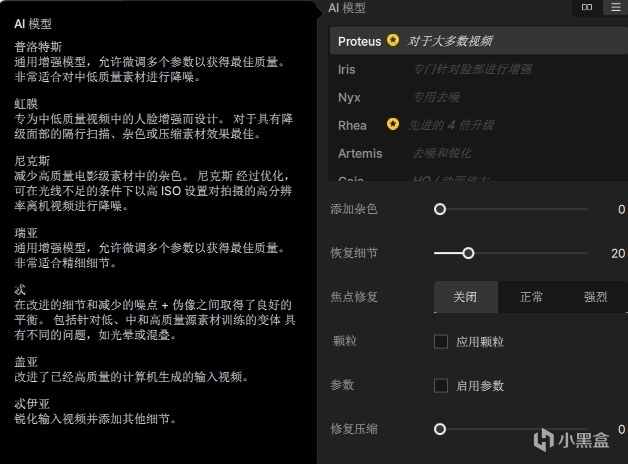The width and height of the screenshot is (628, 464).
Task: Click the 去噪和锐化 description
Action: click(x=442, y=153)
